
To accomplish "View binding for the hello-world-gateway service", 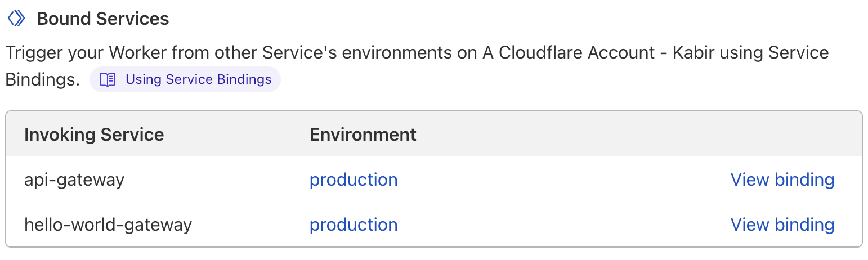I will pyautogui.click(x=782, y=225).
